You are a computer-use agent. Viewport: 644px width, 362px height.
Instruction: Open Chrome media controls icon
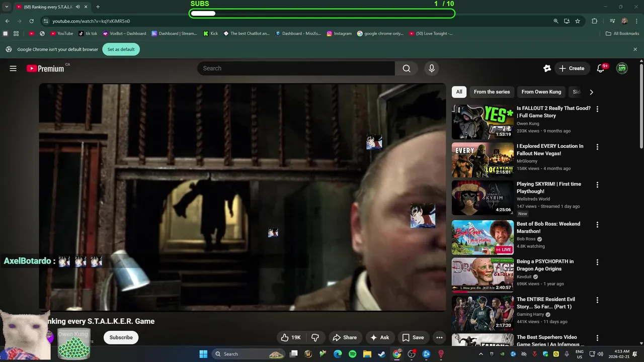(x=612, y=21)
